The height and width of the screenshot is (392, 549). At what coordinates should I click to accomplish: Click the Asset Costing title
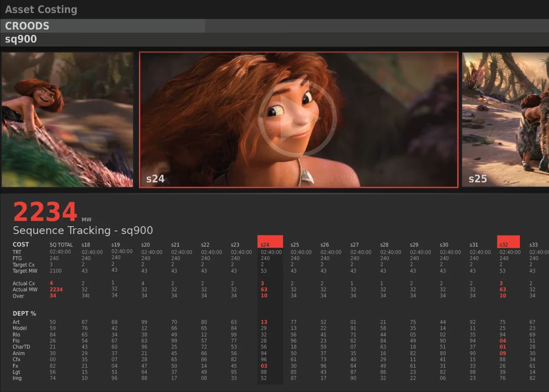(x=41, y=10)
